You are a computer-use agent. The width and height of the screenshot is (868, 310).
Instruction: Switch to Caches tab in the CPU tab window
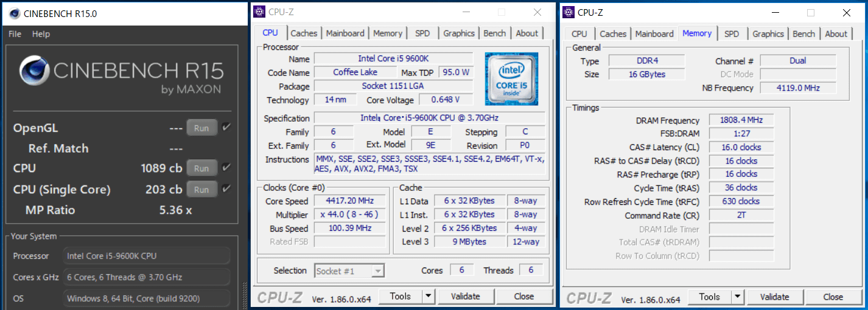click(x=304, y=33)
